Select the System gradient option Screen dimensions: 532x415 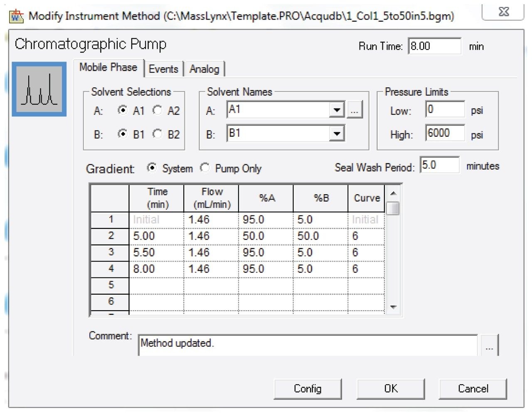152,168
